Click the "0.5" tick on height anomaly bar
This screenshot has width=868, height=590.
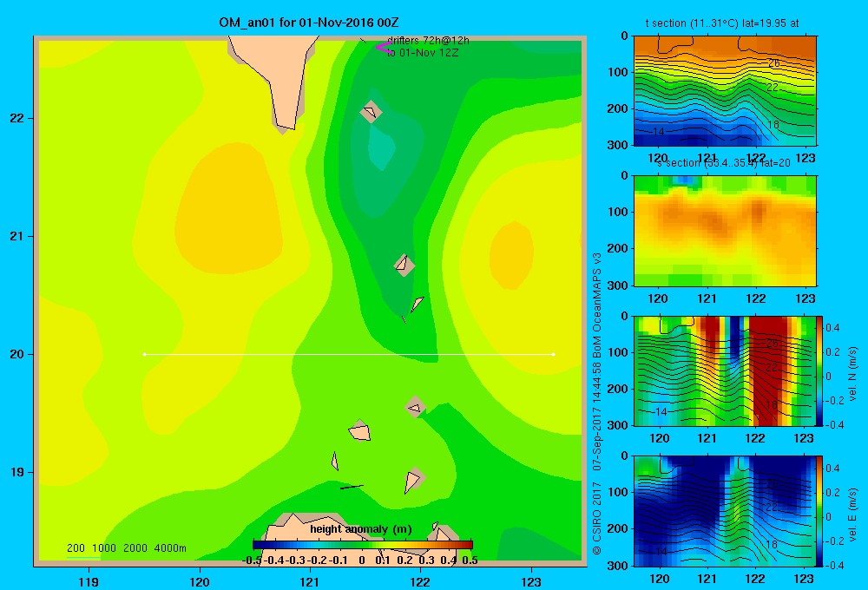[x=470, y=560]
